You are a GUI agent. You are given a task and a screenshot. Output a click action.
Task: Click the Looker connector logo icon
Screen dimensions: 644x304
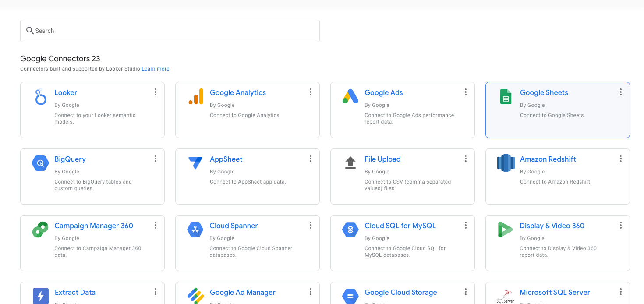[x=40, y=97]
